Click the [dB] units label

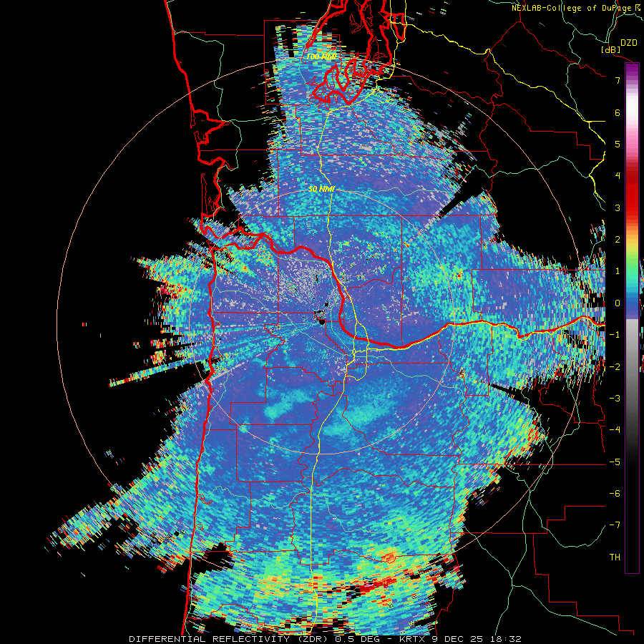[611, 49]
